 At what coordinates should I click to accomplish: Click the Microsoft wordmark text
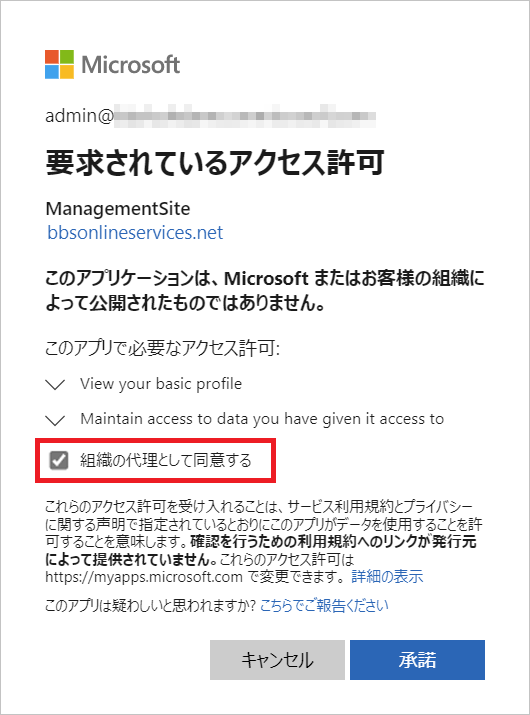(x=130, y=65)
